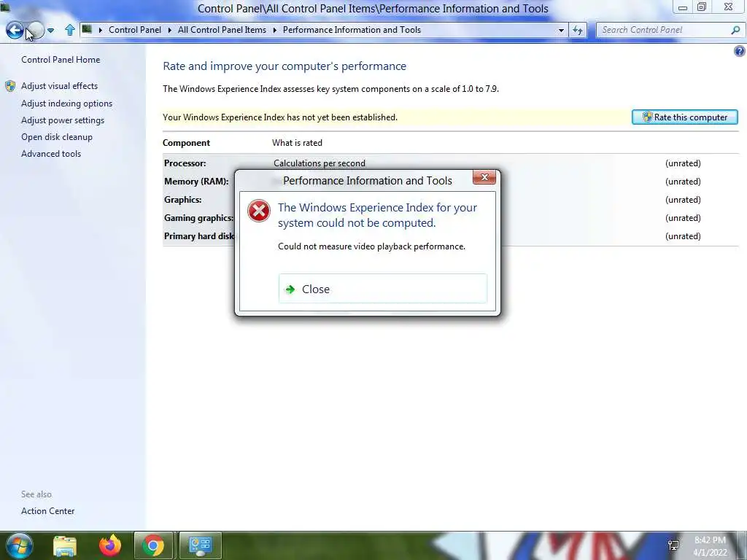Open Advanced tools
The image size is (747, 560).
(x=51, y=153)
